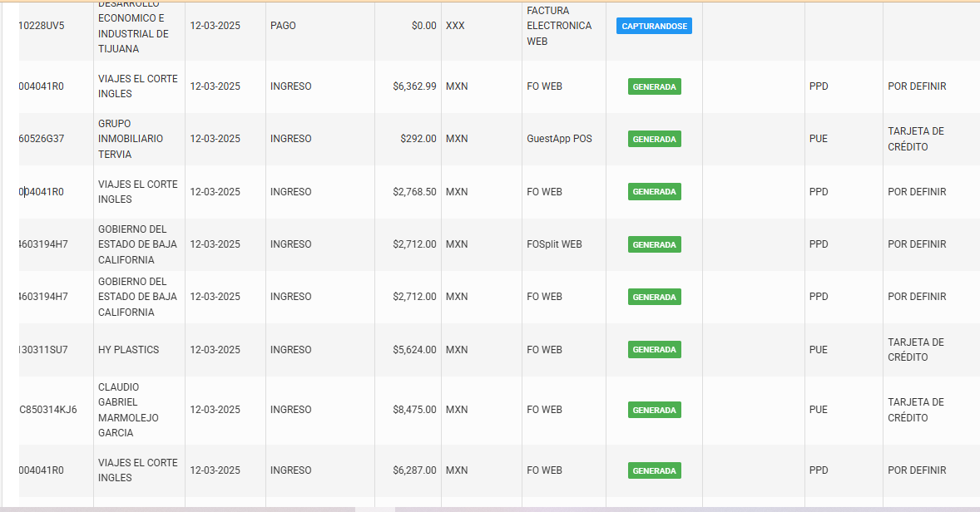Select RFC cell C850314KJ6
Viewport: 980px width, 512px height.
49,410
